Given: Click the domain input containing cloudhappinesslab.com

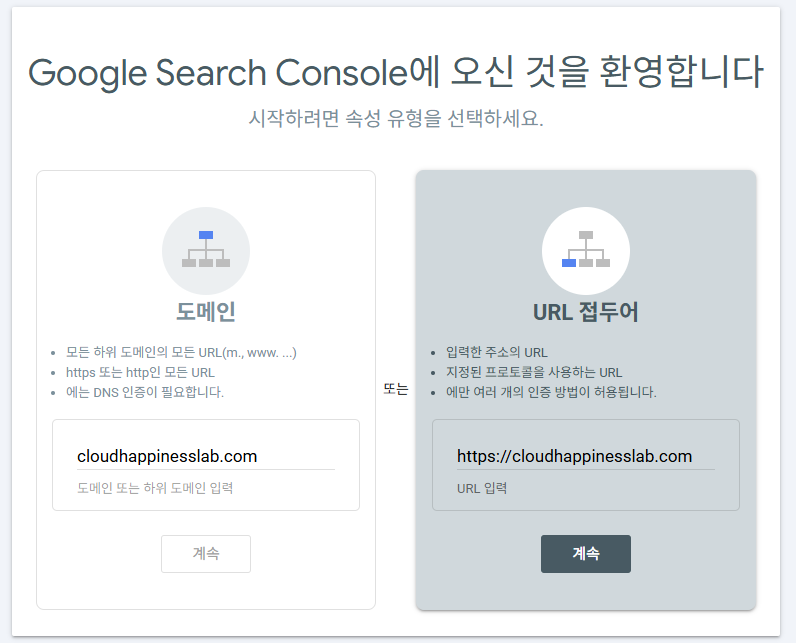Looking at the screenshot, I should (x=205, y=456).
